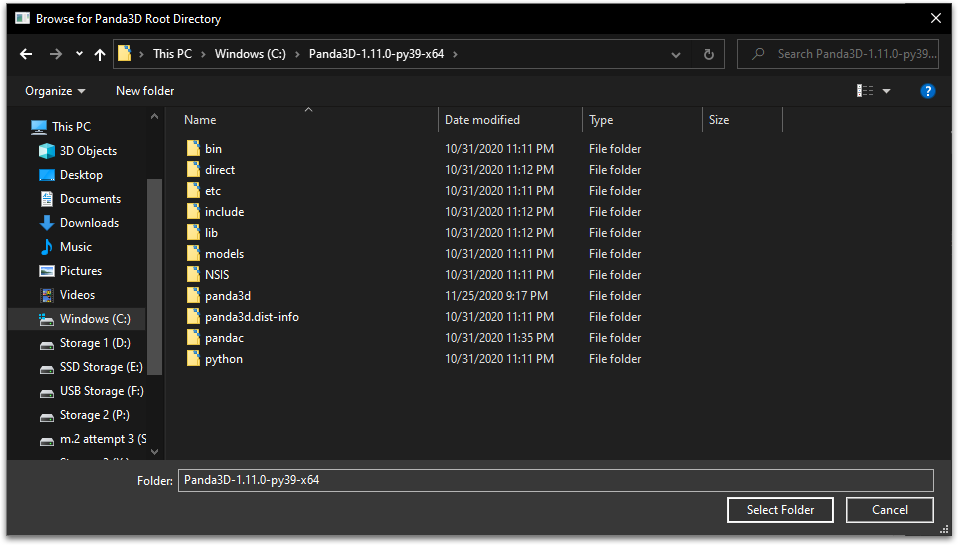Open Pictures in navigation pane

click(81, 271)
